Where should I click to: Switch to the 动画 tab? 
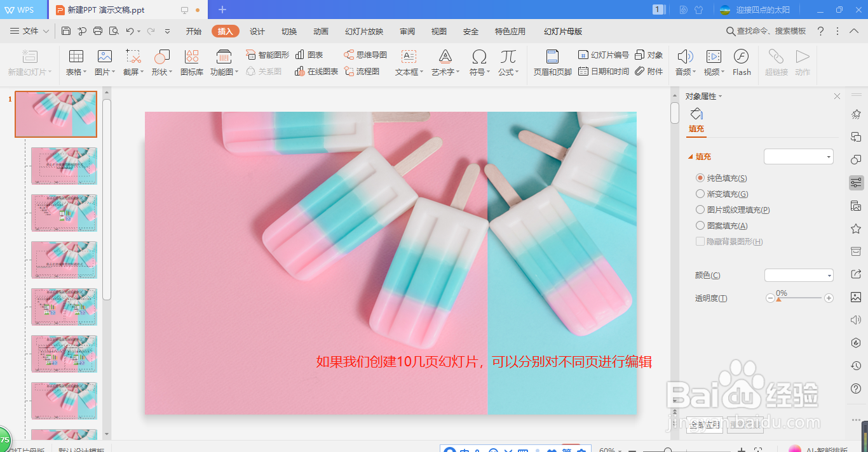pyautogui.click(x=321, y=31)
